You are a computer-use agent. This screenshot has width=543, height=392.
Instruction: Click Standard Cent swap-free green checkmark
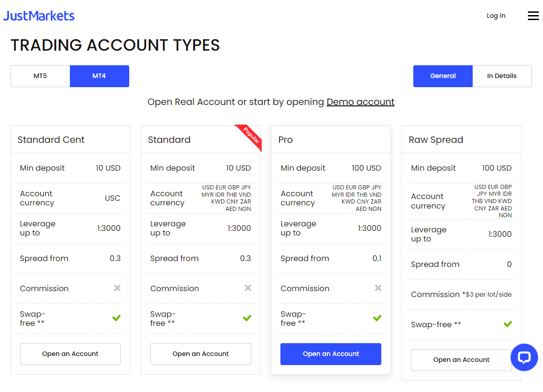(x=116, y=318)
